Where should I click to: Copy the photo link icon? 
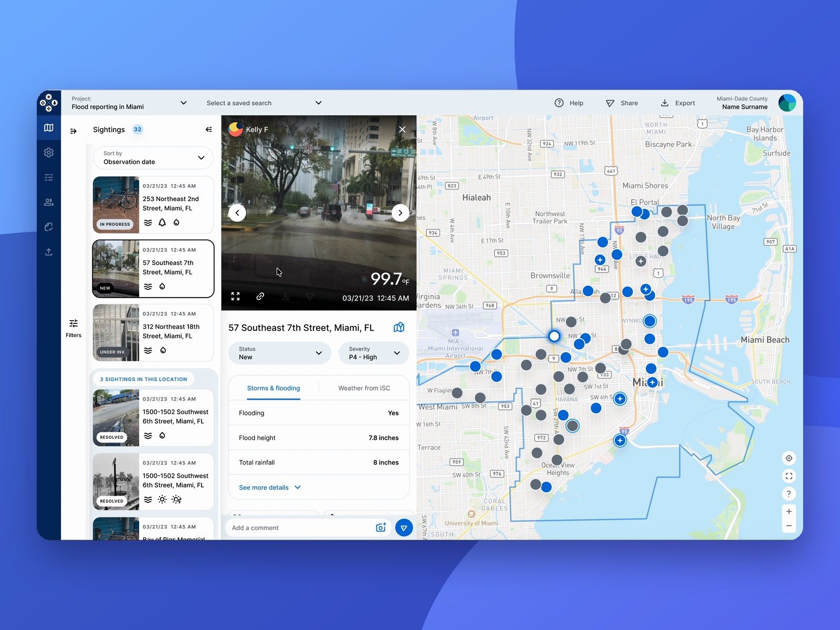pos(260,297)
